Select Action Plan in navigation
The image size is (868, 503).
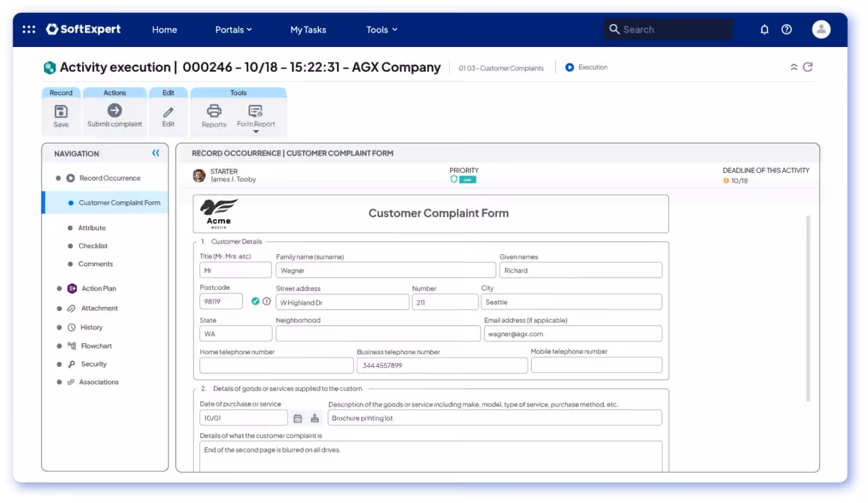point(99,289)
